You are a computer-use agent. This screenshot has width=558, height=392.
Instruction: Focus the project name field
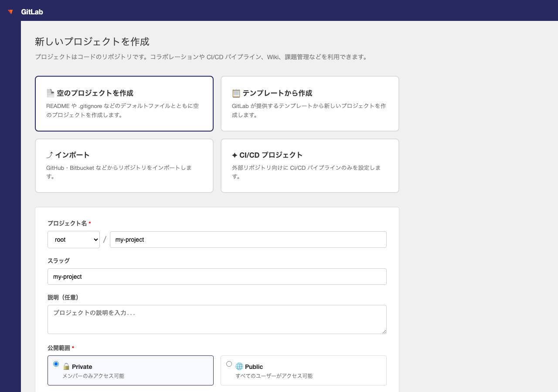click(x=248, y=240)
